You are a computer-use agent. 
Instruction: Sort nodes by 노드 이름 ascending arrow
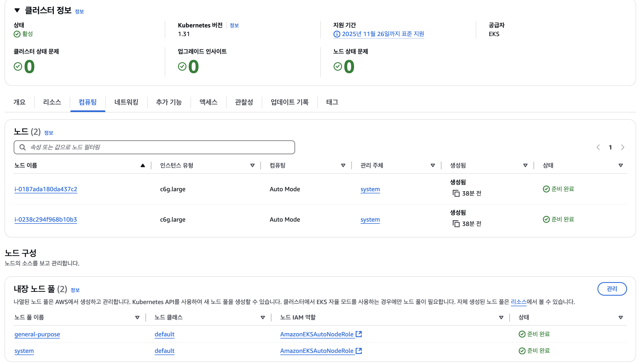click(143, 165)
